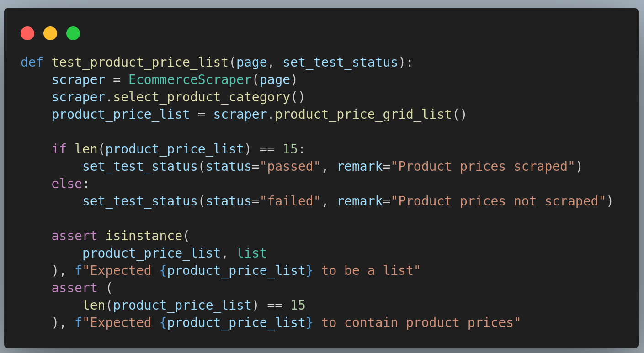
Task: Select the else keyword in the conditional
Action: pyautogui.click(x=66, y=183)
